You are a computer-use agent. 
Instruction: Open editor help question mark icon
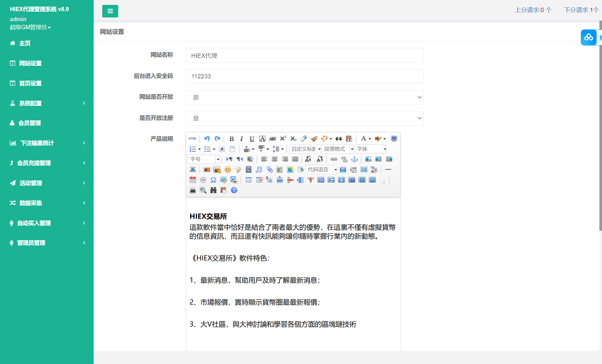pos(234,190)
